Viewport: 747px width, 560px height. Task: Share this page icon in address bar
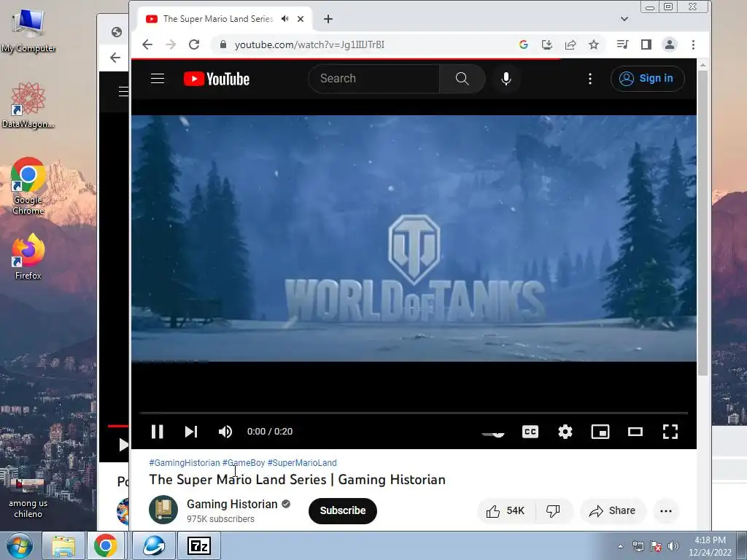(x=570, y=44)
